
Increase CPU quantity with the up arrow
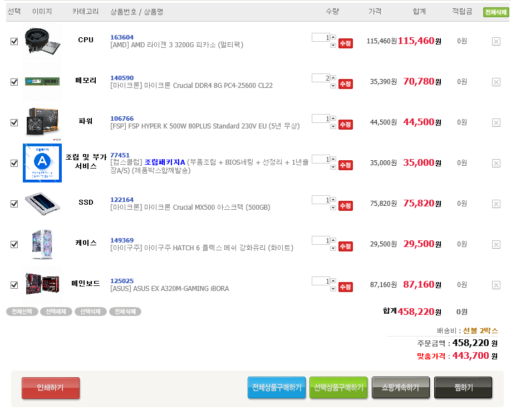click(333, 37)
